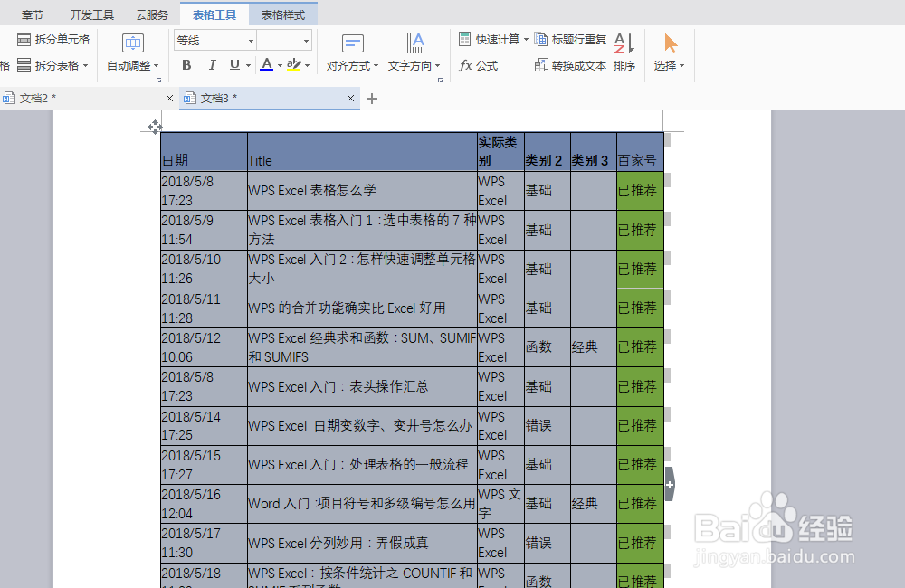Click date cell 2018/5/12 10:06

coord(205,347)
